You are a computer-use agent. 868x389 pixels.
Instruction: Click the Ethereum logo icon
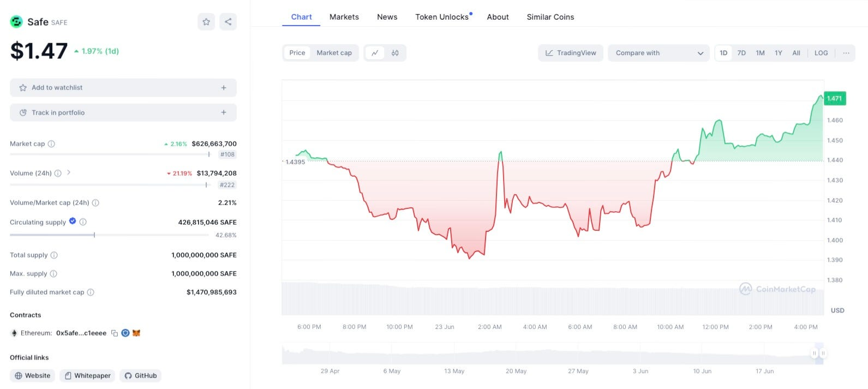[14, 333]
